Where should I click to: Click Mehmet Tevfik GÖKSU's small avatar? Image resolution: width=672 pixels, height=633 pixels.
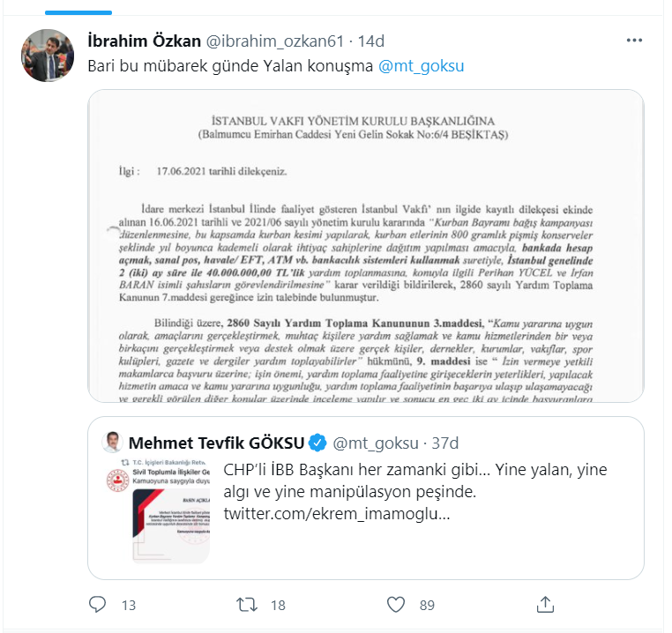point(112,442)
